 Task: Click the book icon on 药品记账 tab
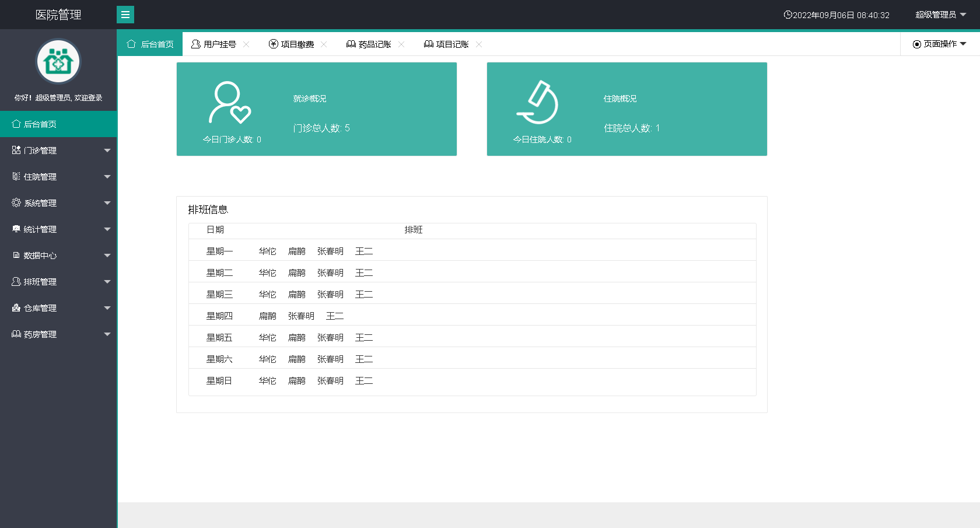click(351, 44)
